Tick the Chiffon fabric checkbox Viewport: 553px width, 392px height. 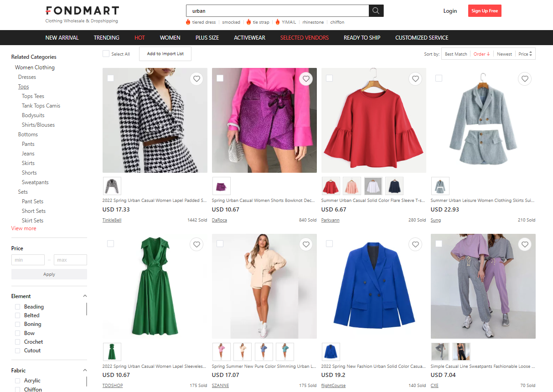[x=18, y=389]
